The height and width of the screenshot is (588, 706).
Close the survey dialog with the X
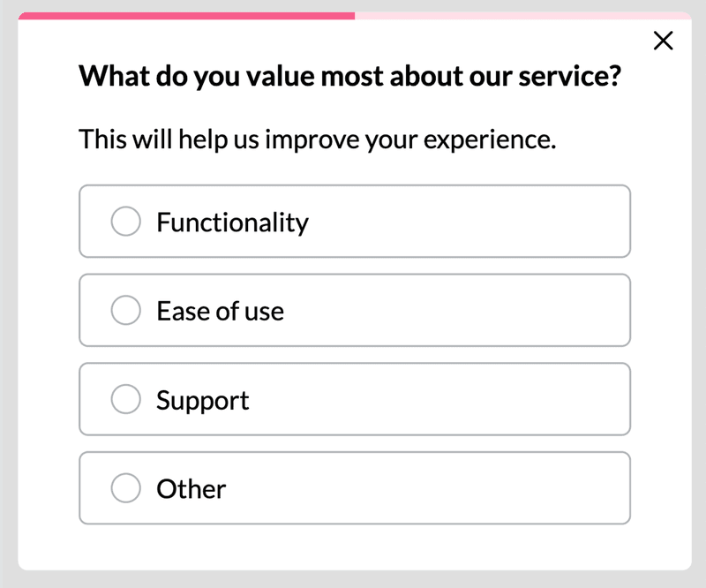point(663,41)
